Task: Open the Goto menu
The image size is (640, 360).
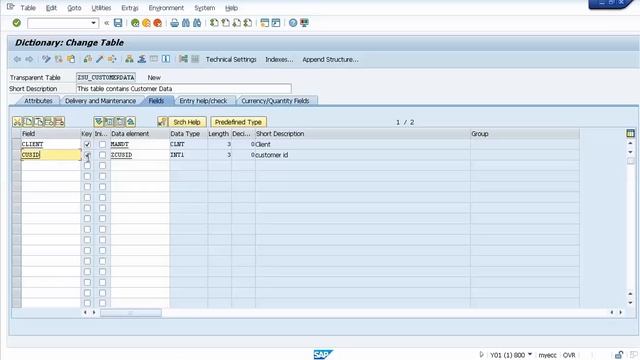Action: (x=74, y=8)
